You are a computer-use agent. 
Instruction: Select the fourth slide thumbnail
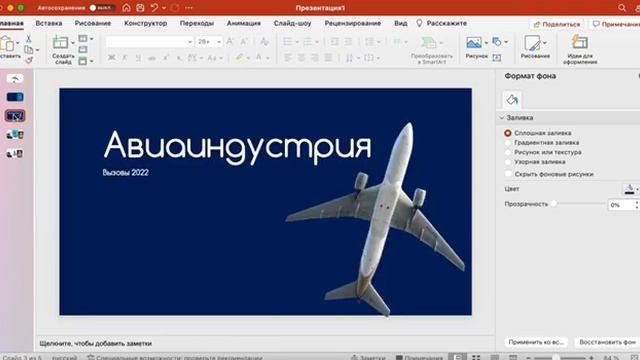pos(15,135)
